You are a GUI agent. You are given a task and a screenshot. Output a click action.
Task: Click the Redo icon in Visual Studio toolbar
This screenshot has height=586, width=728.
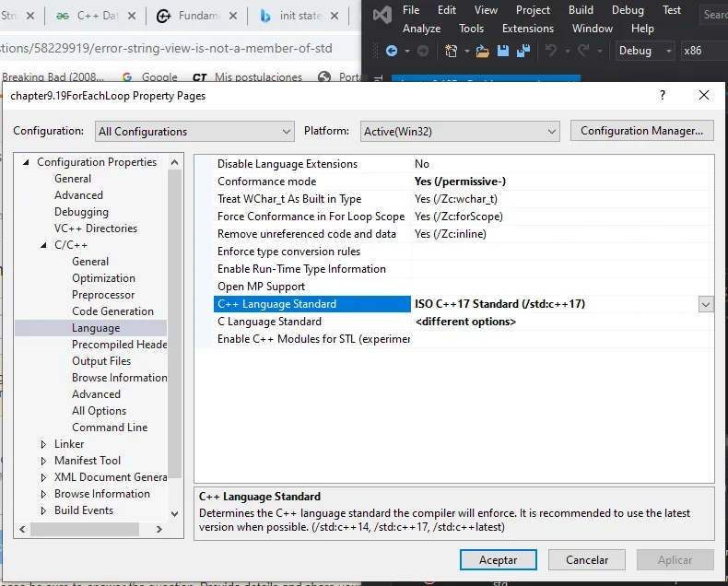(x=583, y=50)
